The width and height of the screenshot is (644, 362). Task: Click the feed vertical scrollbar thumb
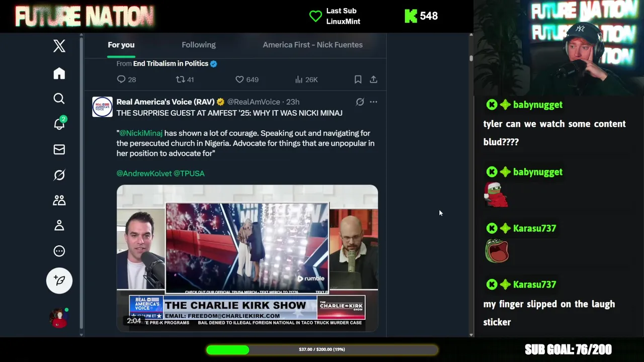(471, 57)
